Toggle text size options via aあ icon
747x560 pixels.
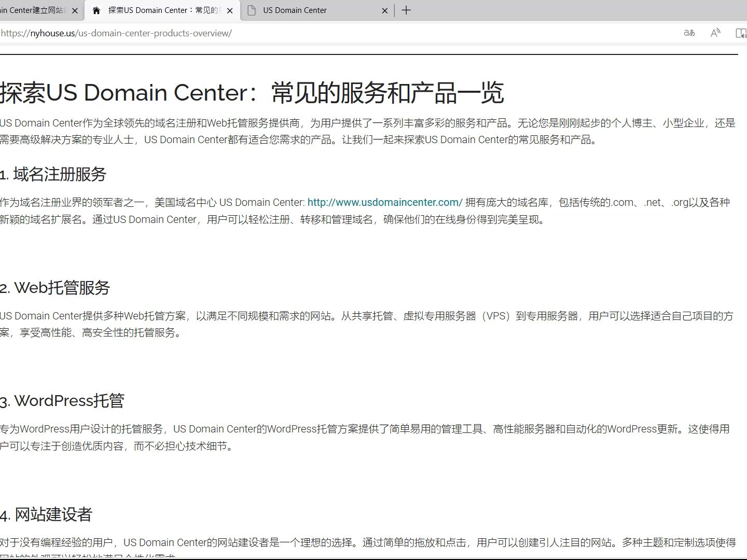click(689, 33)
